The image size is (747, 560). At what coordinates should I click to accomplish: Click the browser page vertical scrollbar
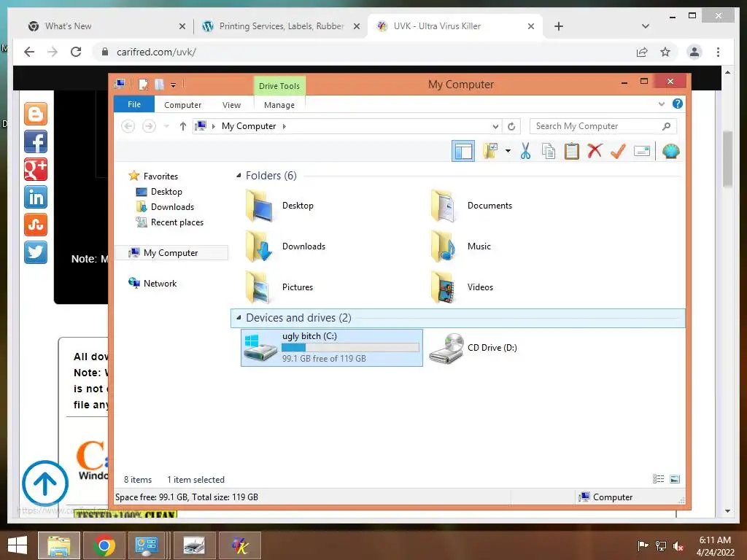click(727, 159)
